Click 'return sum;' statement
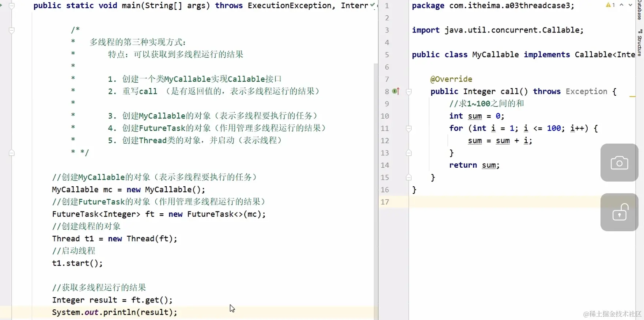 click(474, 165)
